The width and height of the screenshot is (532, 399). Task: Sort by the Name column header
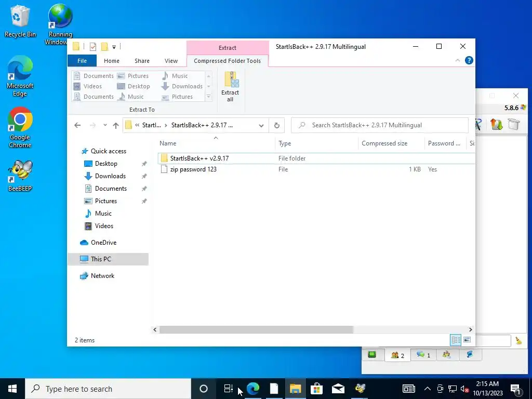tap(216, 143)
